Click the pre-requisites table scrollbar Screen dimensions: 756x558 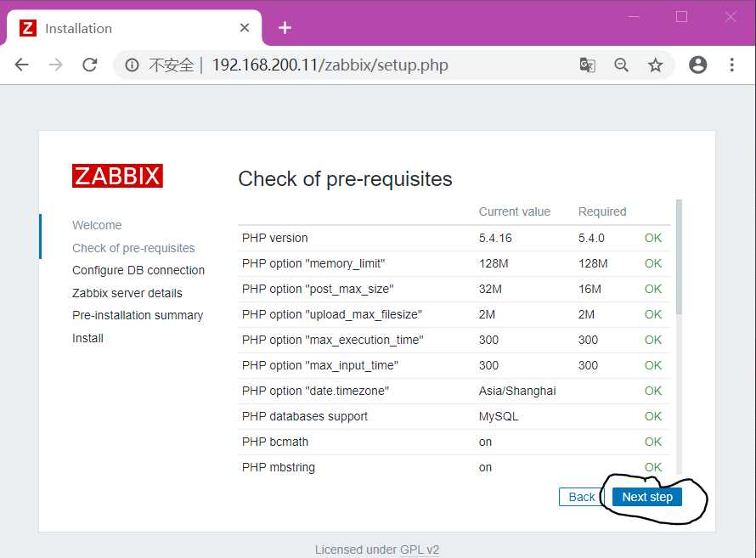click(x=679, y=257)
